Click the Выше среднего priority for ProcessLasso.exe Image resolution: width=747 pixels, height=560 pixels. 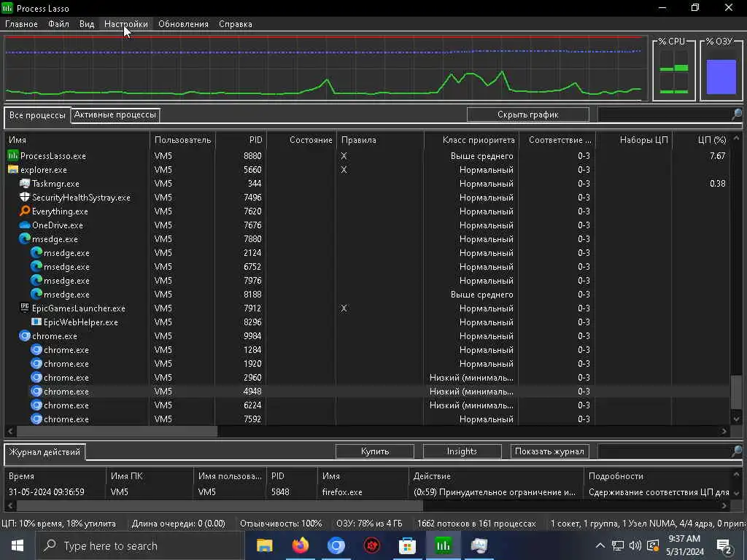pos(481,156)
